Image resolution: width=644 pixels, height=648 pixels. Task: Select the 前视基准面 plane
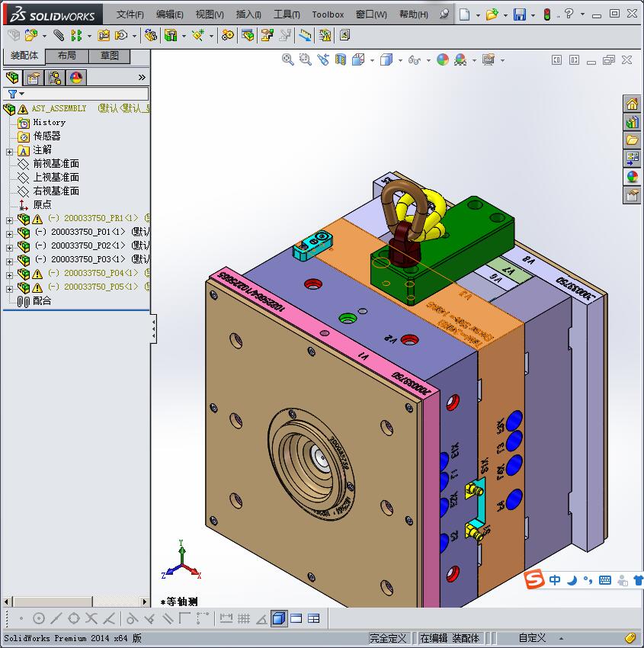(x=56, y=163)
